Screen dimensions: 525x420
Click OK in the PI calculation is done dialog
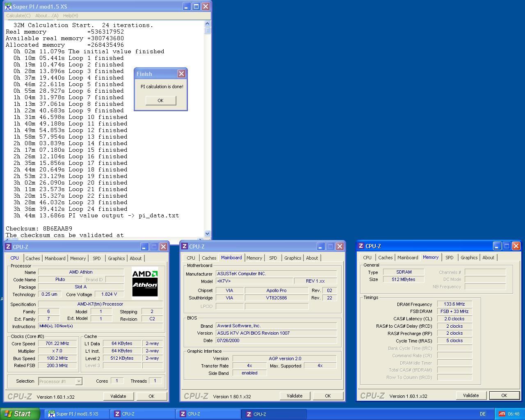click(160, 100)
